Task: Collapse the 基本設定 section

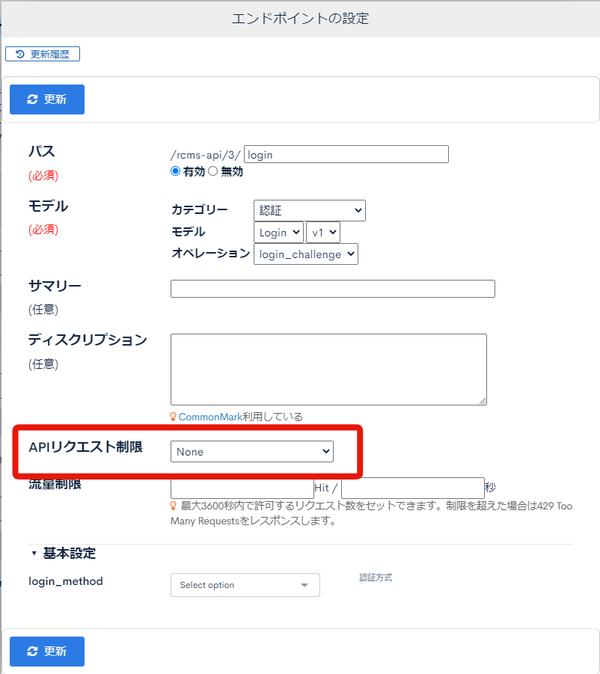Action: [x=64, y=553]
